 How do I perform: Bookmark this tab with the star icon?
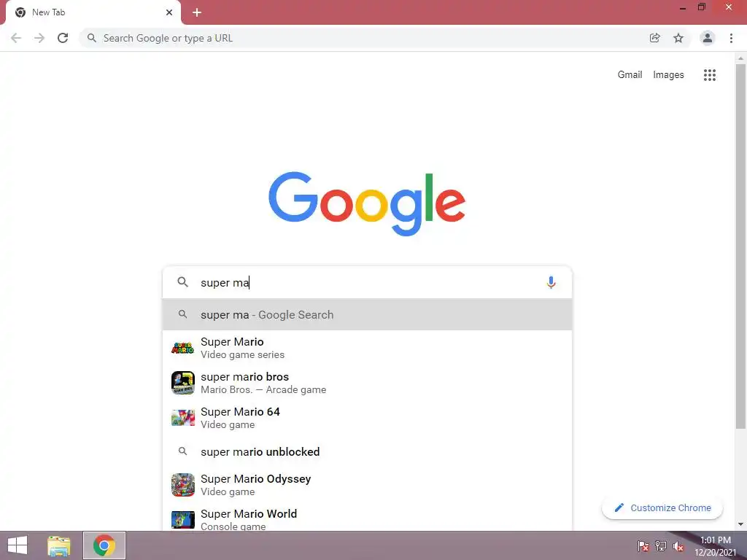click(678, 38)
